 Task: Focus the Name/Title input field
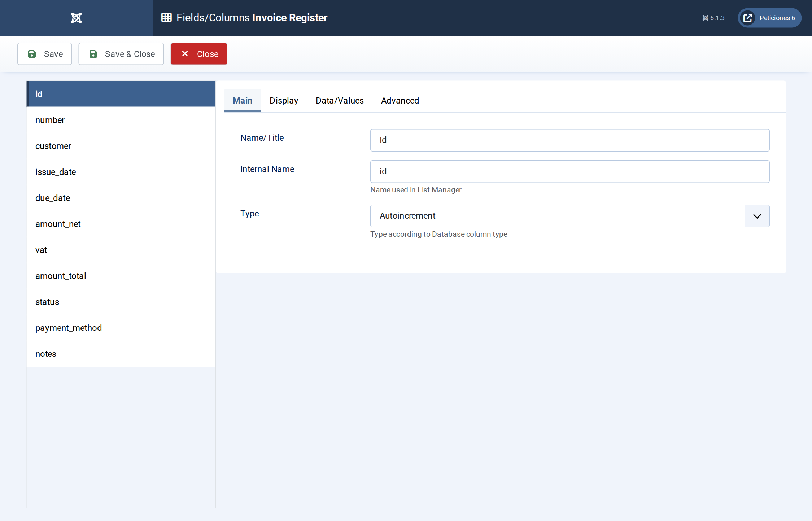coord(570,140)
